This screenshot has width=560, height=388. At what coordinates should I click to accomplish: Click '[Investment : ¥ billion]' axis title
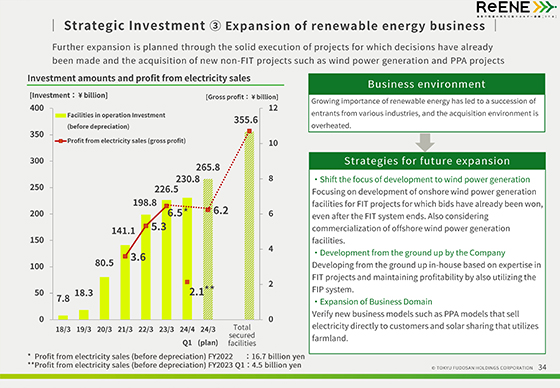(x=69, y=95)
